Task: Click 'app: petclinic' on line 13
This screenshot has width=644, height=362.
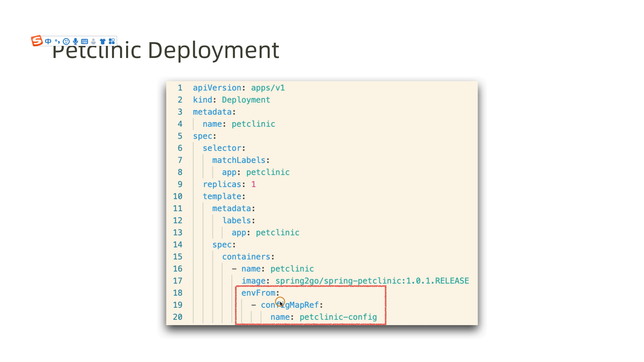Action: (x=266, y=233)
